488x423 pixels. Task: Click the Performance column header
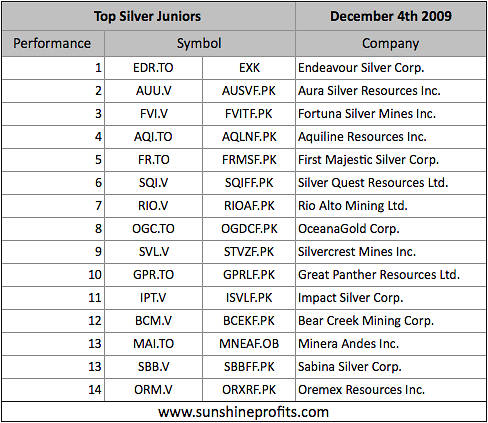pos(53,43)
